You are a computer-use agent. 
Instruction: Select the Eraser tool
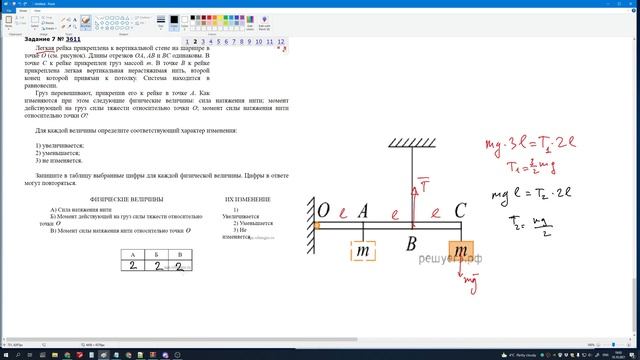pos(63,27)
